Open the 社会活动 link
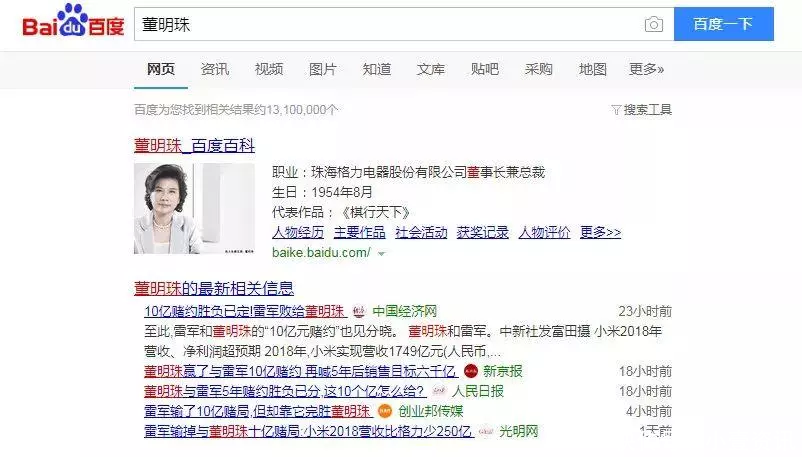Screen dimensions: 802x457 (x=421, y=232)
